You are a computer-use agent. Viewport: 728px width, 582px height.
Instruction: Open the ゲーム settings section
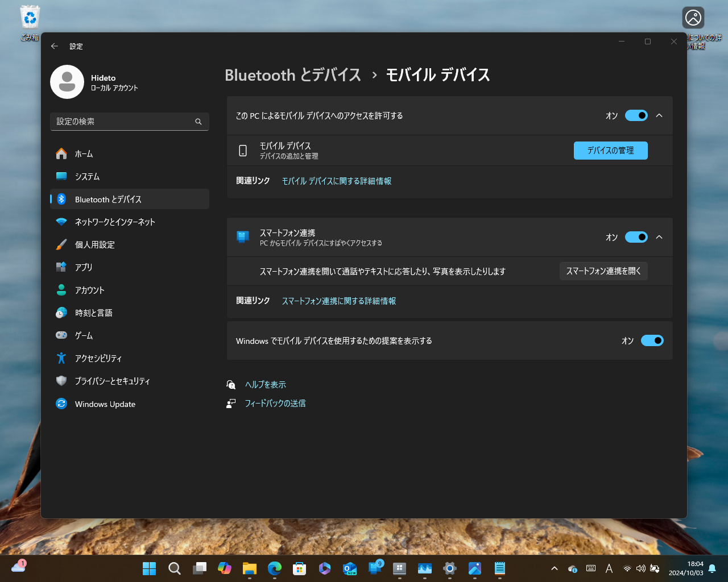click(85, 335)
